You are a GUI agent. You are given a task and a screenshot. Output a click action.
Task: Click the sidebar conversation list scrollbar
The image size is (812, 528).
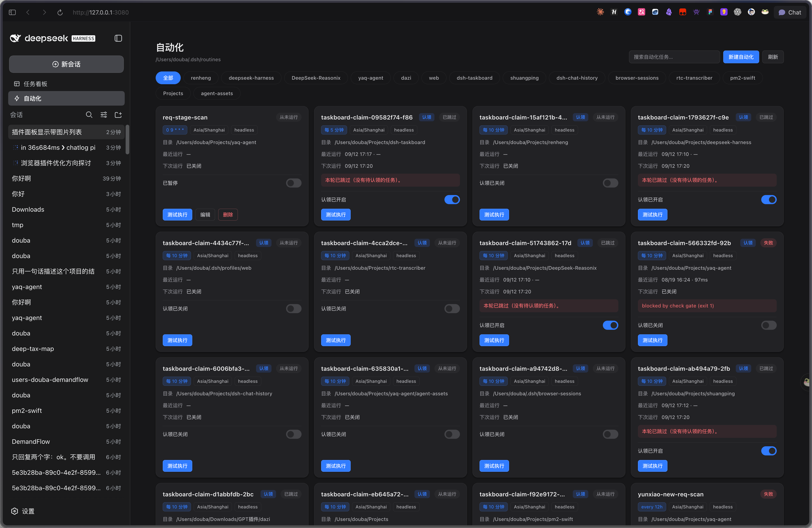coord(128,139)
